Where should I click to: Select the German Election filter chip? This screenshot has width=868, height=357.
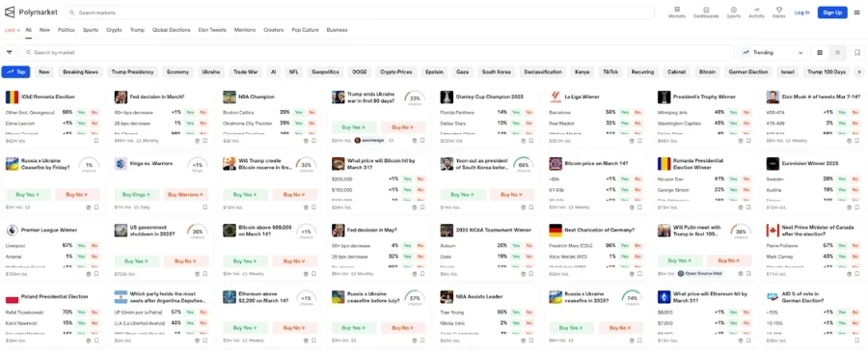tap(747, 72)
